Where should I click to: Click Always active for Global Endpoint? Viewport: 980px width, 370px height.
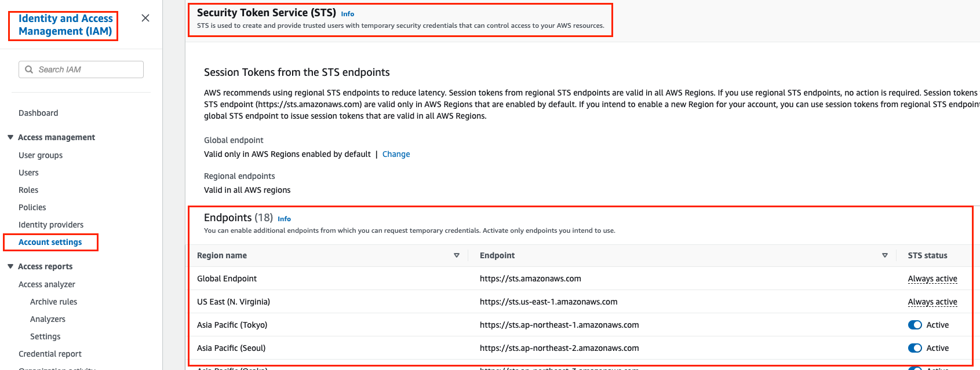point(932,279)
